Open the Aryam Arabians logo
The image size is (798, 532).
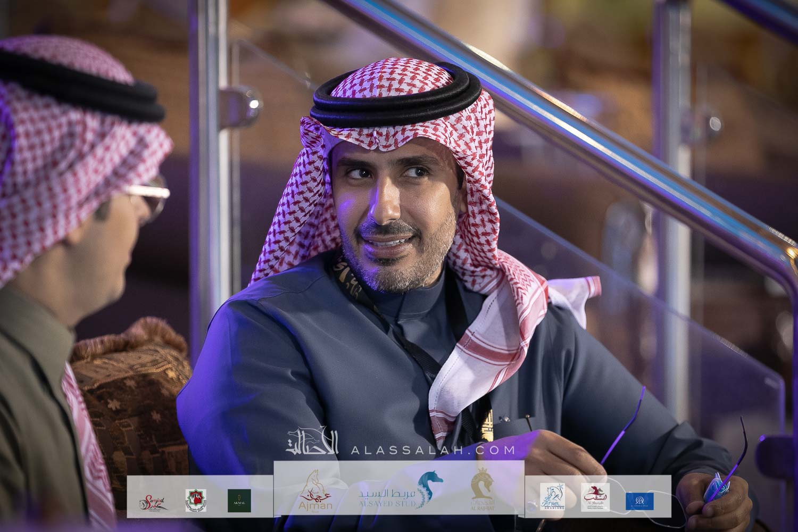[x=552, y=497]
